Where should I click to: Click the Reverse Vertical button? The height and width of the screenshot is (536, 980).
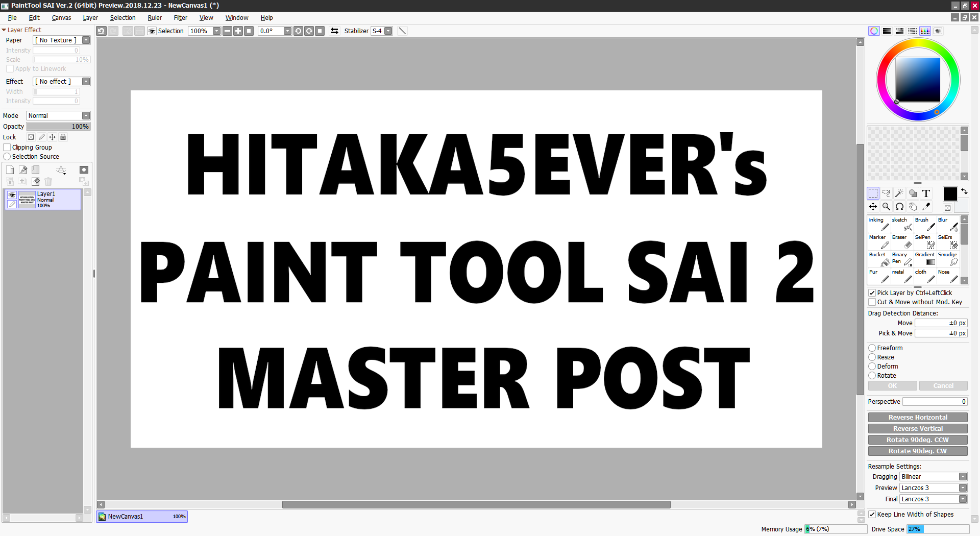[918, 429]
